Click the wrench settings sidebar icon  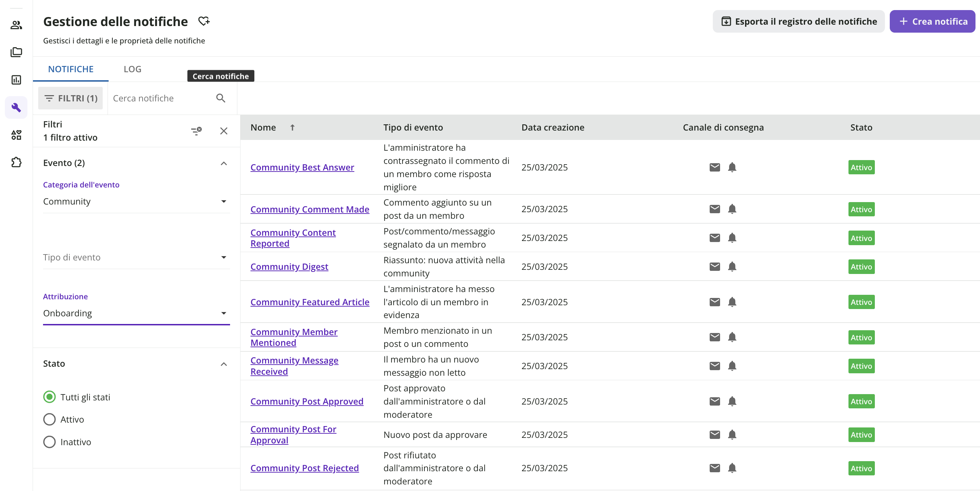(16, 107)
